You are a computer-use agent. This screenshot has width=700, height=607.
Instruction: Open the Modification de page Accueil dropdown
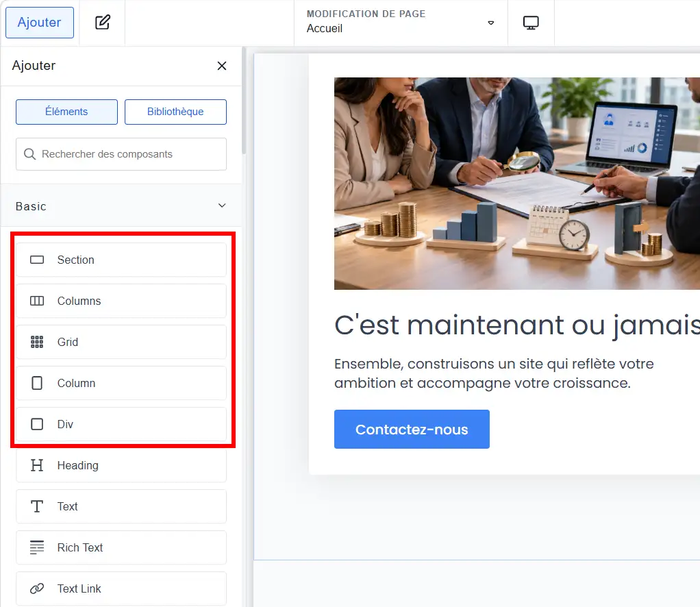click(x=401, y=23)
